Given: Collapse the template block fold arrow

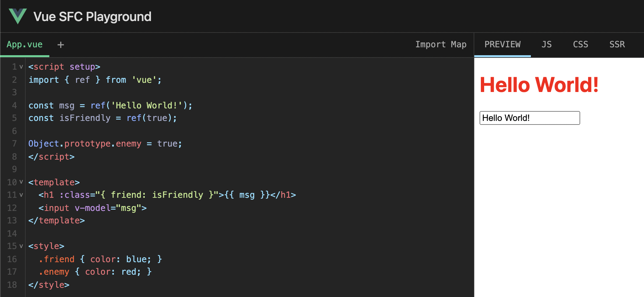Looking at the screenshot, I should 21,182.
